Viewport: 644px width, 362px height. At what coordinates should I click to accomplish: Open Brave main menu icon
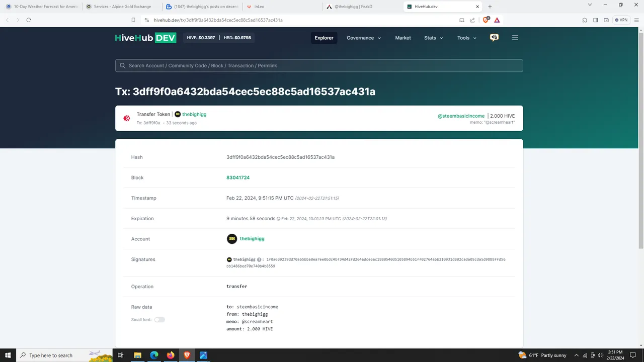click(x=636, y=20)
